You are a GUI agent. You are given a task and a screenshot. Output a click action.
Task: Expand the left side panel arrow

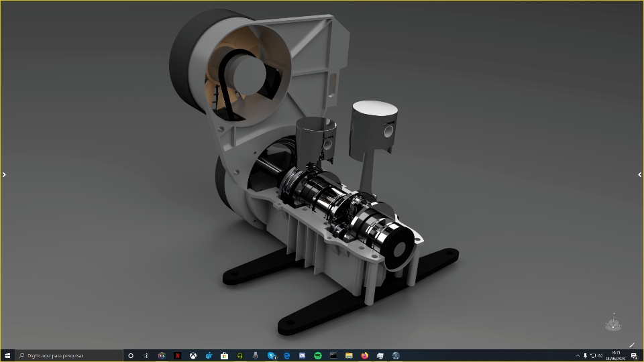(4, 174)
